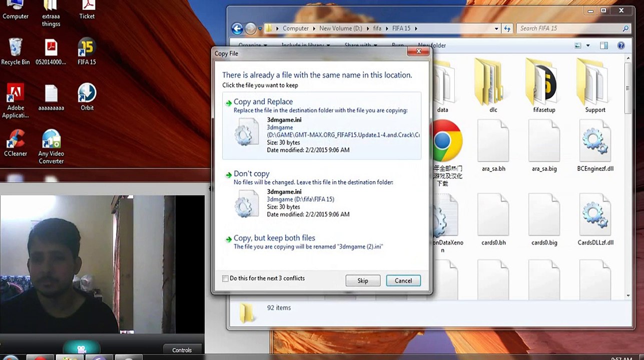Image resolution: width=644 pixels, height=360 pixels.
Task: Click the Skip button
Action: [x=363, y=281]
